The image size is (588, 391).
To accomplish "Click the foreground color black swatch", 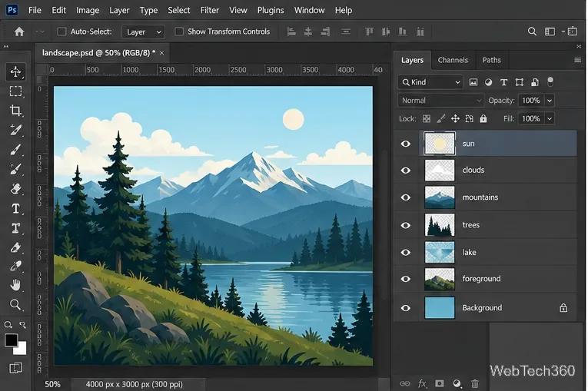I will (x=11, y=340).
